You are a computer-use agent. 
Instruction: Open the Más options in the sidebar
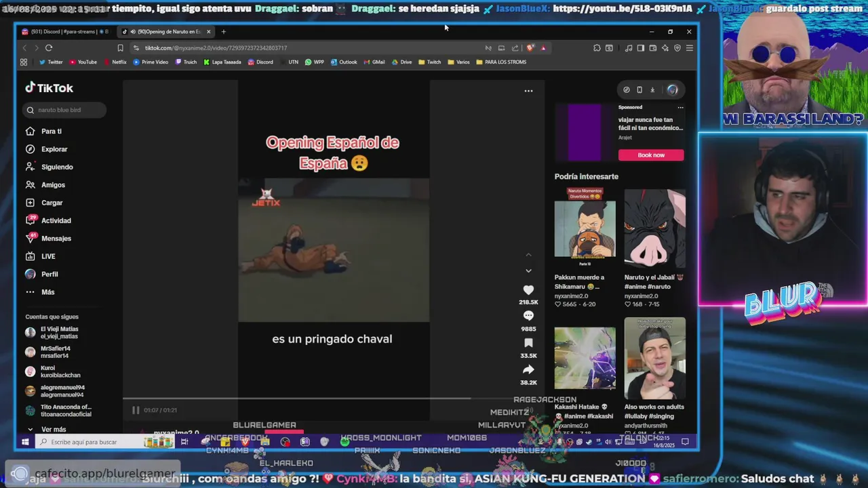[39, 292]
